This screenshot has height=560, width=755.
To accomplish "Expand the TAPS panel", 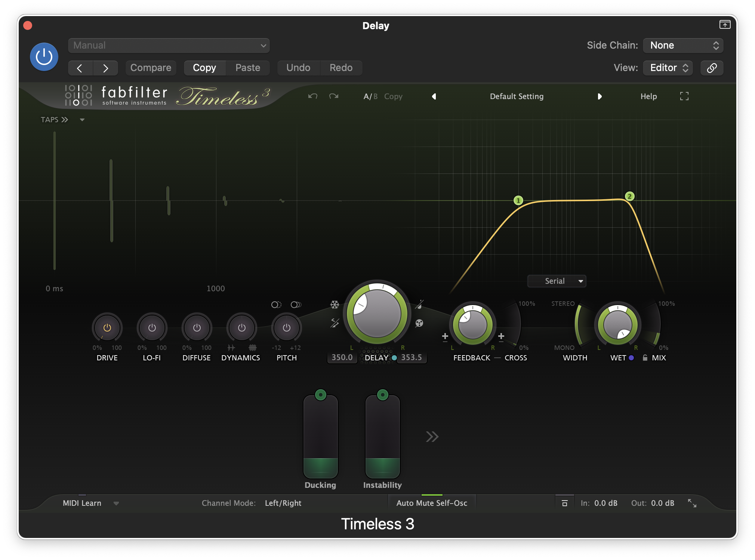I will 54,120.
